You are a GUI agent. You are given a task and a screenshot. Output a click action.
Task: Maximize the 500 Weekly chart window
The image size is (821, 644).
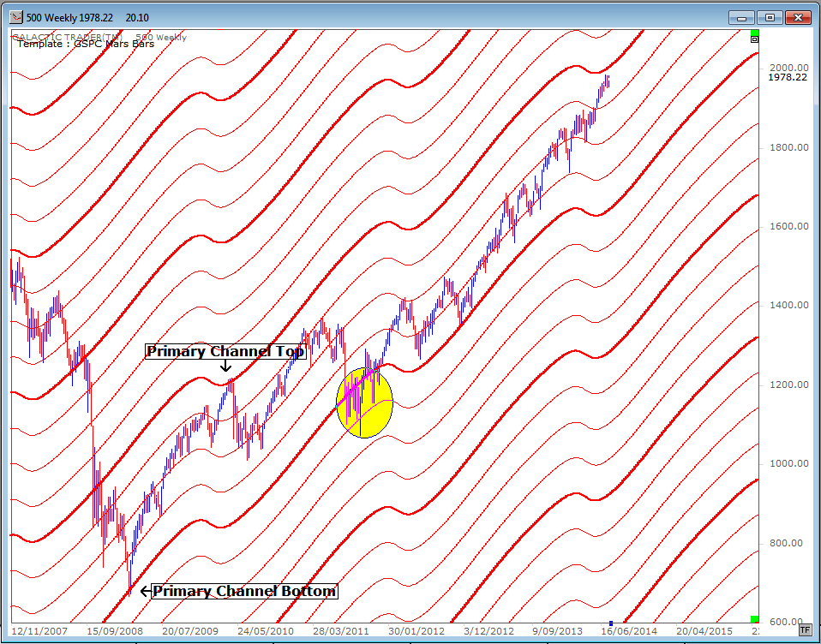pos(770,18)
